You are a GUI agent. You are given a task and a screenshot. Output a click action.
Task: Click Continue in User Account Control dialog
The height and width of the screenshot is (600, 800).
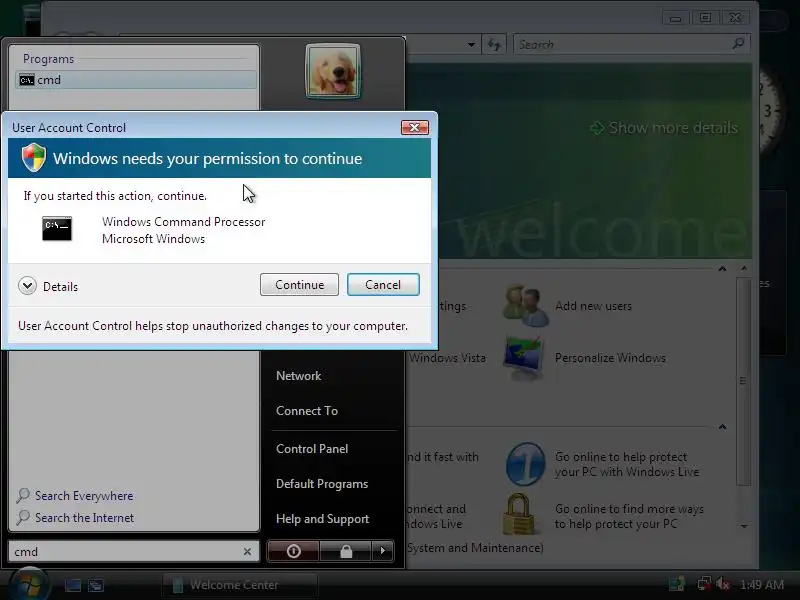pyautogui.click(x=299, y=285)
